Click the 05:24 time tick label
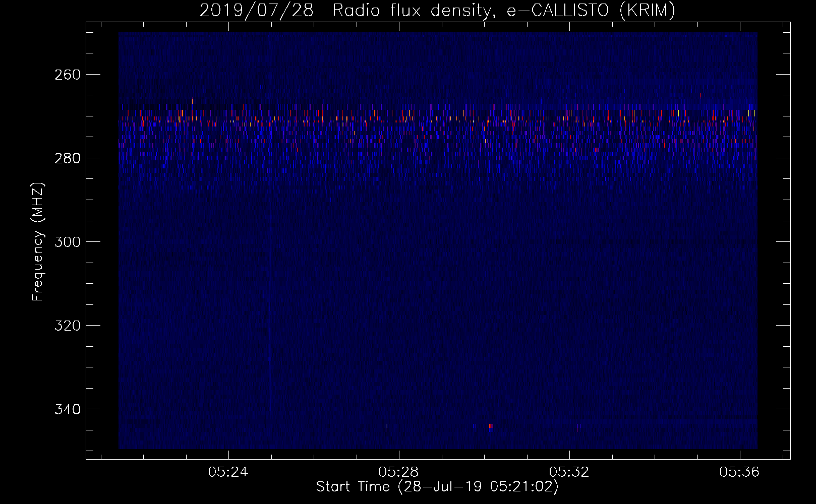Image resolution: width=816 pixels, height=504 pixels. 228,472
